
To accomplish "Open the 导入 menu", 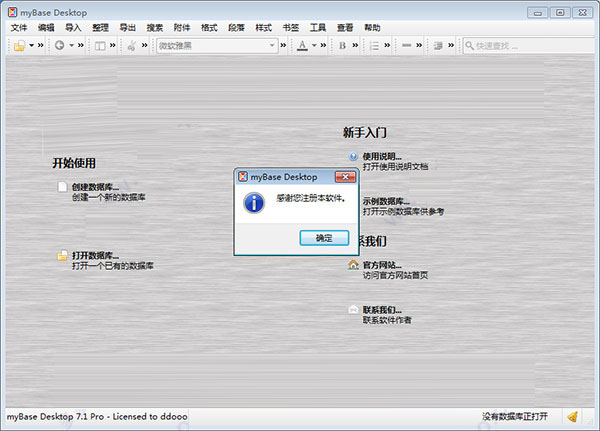I will pos(73,28).
